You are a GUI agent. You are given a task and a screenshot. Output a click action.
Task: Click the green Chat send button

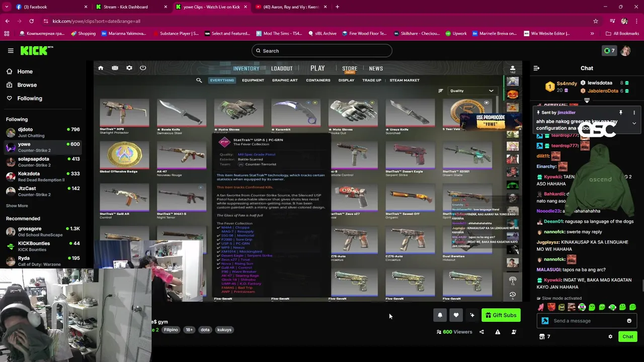[x=627, y=337]
